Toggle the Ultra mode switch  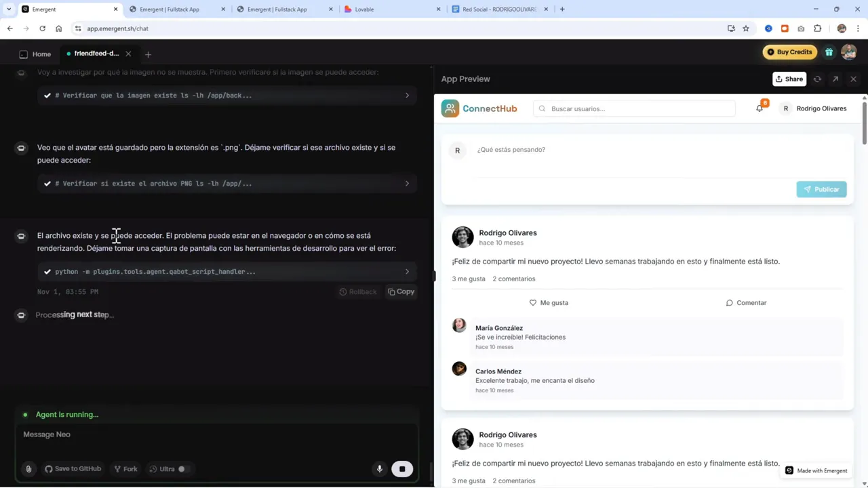click(x=180, y=468)
